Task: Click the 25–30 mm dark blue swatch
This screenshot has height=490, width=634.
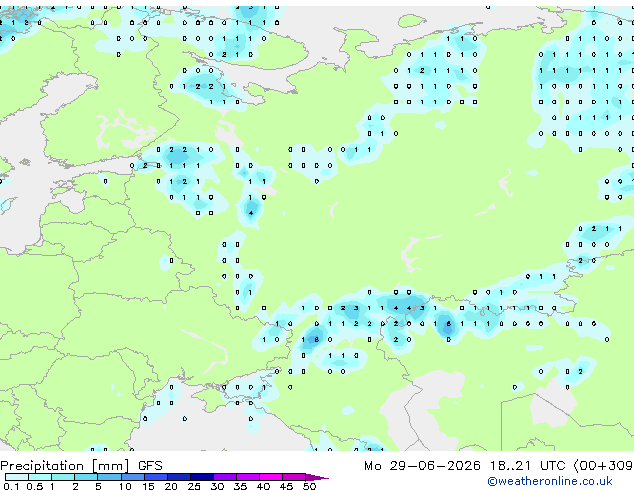Action: (x=202, y=477)
